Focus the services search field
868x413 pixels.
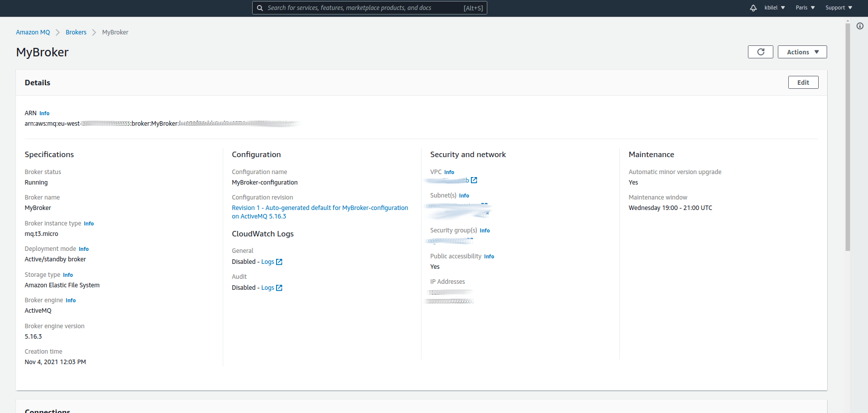370,8
